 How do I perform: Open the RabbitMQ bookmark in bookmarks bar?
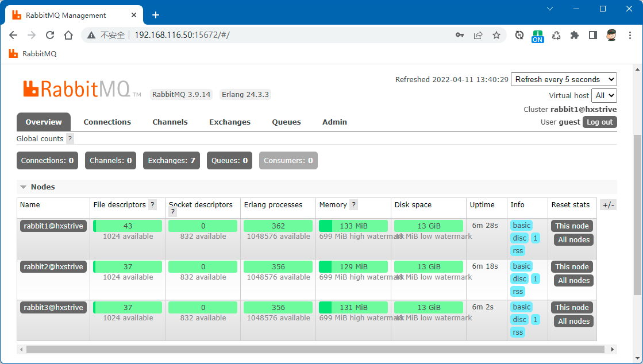coord(33,54)
